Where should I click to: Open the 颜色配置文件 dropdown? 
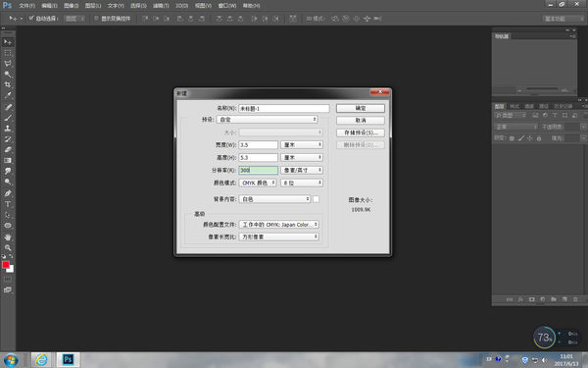pos(279,224)
